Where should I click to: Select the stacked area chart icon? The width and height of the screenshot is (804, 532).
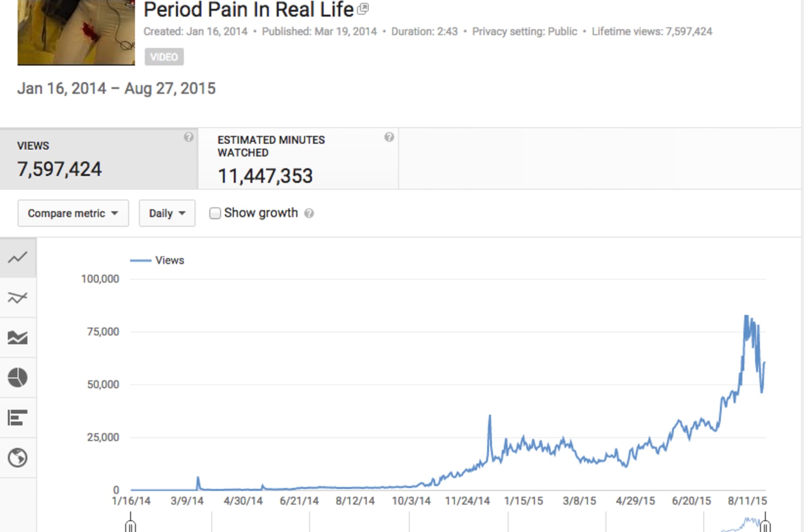click(18, 338)
